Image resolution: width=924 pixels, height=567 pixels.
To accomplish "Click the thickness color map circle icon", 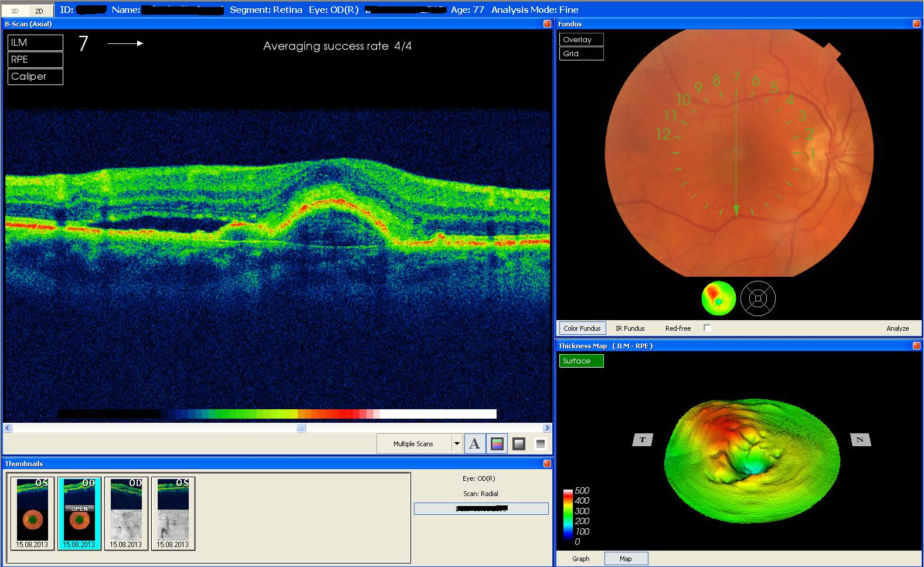I will tap(718, 298).
